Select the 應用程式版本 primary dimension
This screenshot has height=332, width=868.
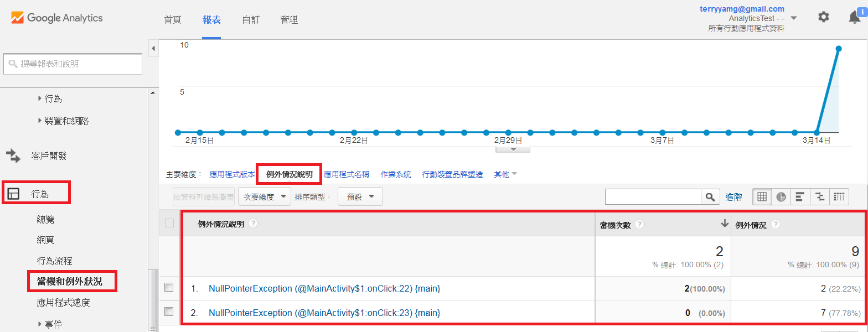click(232, 174)
